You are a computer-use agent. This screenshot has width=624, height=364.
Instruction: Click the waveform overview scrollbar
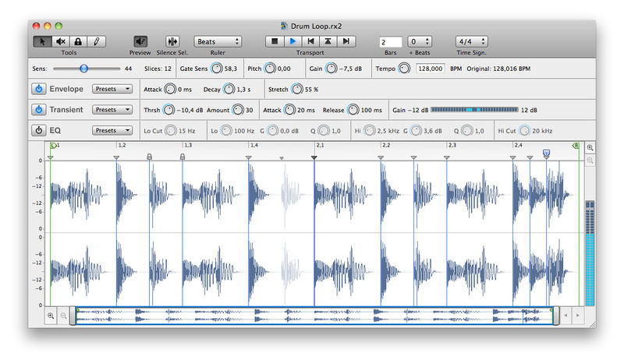click(x=314, y=316)
